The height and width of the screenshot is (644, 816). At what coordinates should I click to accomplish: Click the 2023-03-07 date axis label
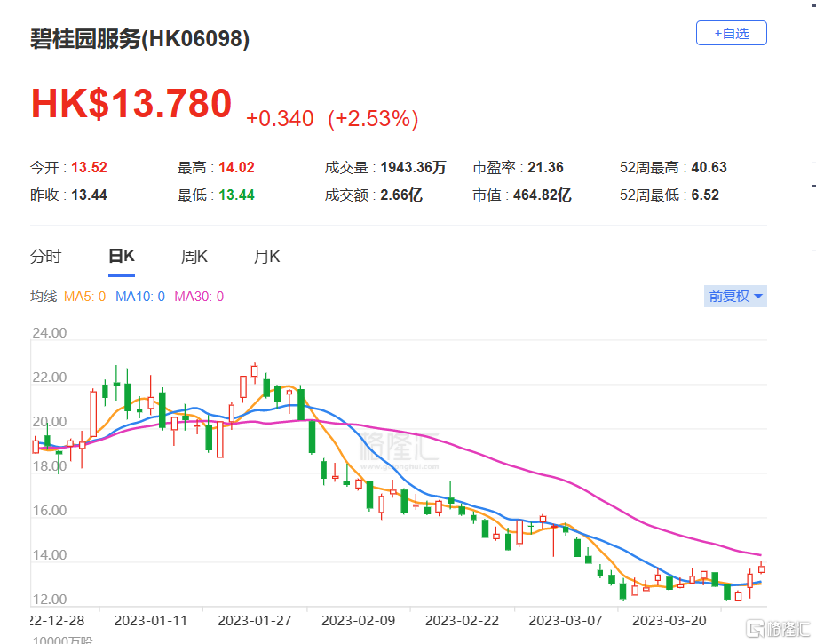(566, 621)
